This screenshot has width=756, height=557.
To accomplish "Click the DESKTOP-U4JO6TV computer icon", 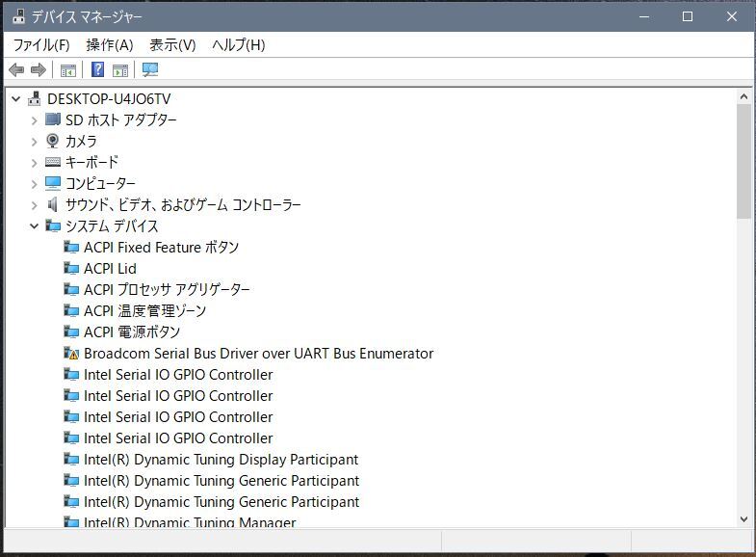I will point(35,99).
